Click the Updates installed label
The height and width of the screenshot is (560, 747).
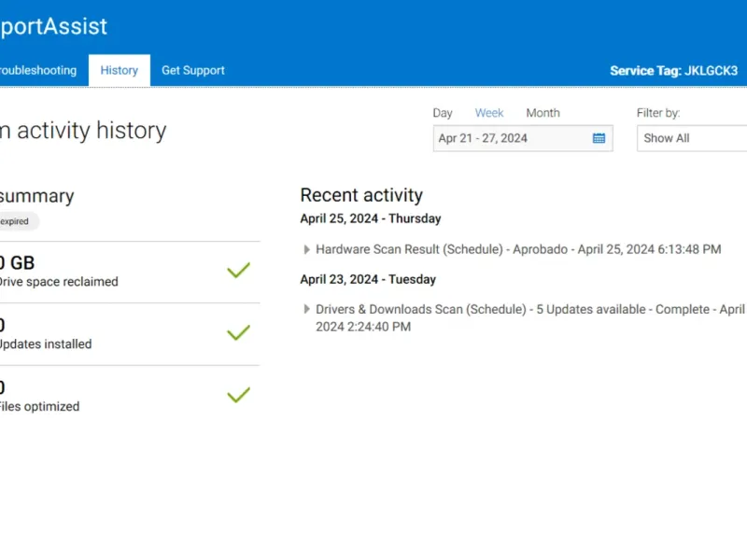(46, 344)
